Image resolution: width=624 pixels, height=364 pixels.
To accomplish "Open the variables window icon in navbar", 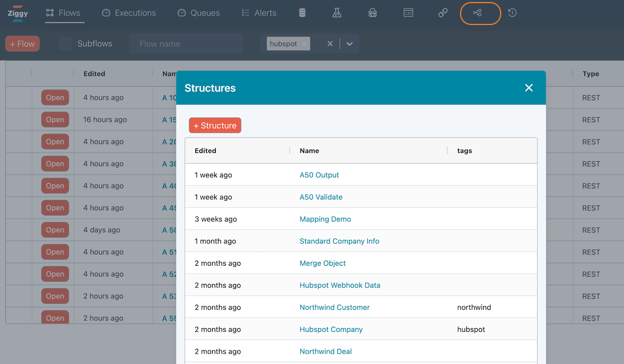I will click(408, 13).
